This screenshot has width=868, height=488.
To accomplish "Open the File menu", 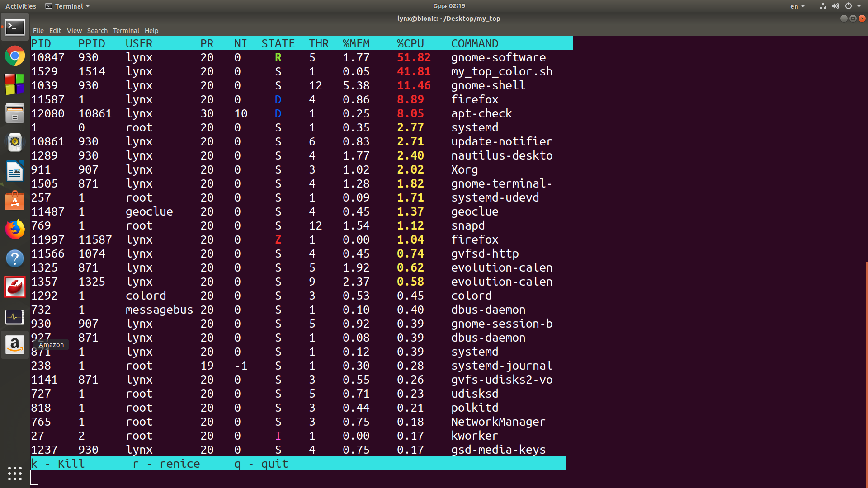I will (x=38, y=31).
